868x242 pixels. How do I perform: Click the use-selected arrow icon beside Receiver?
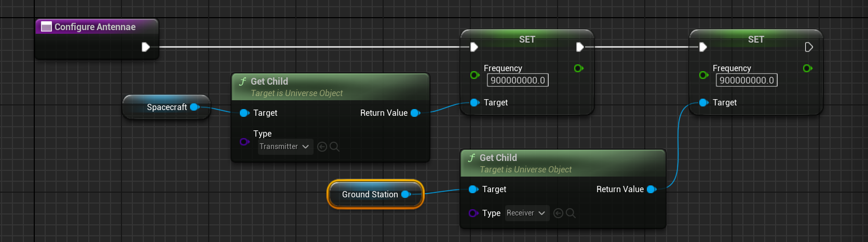(x=558, y=213)
